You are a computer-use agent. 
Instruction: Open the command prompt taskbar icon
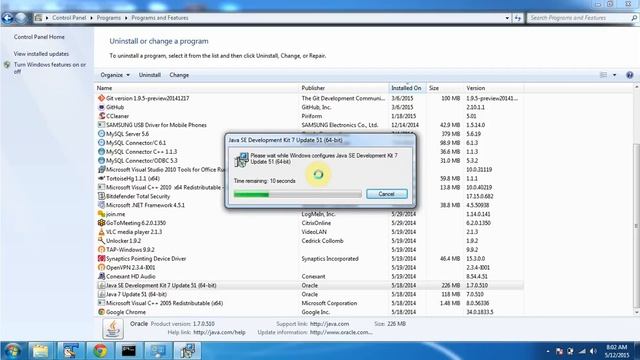pyautogui.click(x=129, y=351)
